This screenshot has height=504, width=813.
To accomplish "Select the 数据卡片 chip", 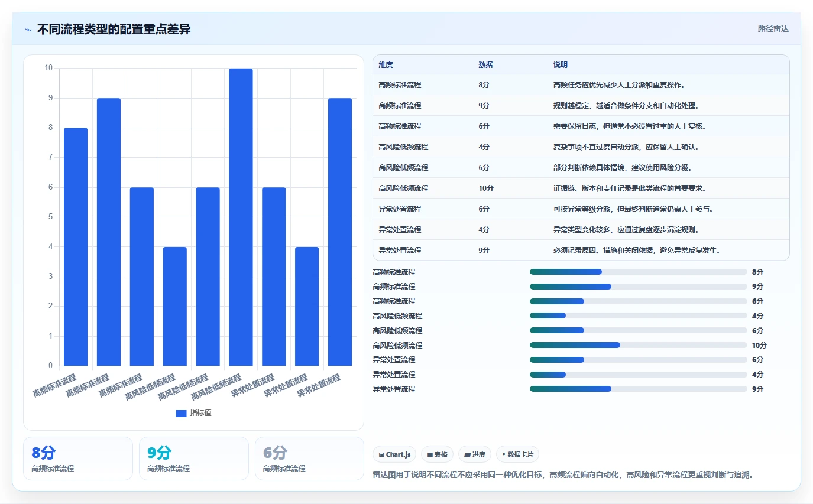I will (517, 454).
